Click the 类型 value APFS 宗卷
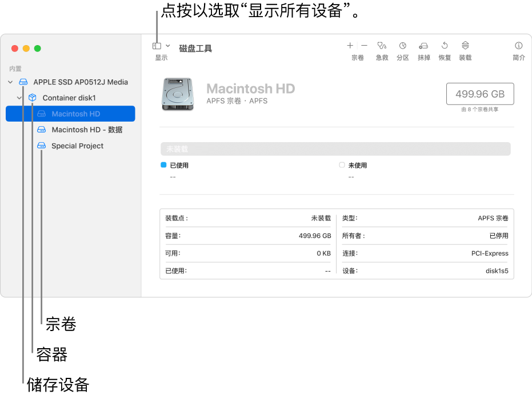The height and width of the screenshot is (395, 532). [x=493, y=218]
